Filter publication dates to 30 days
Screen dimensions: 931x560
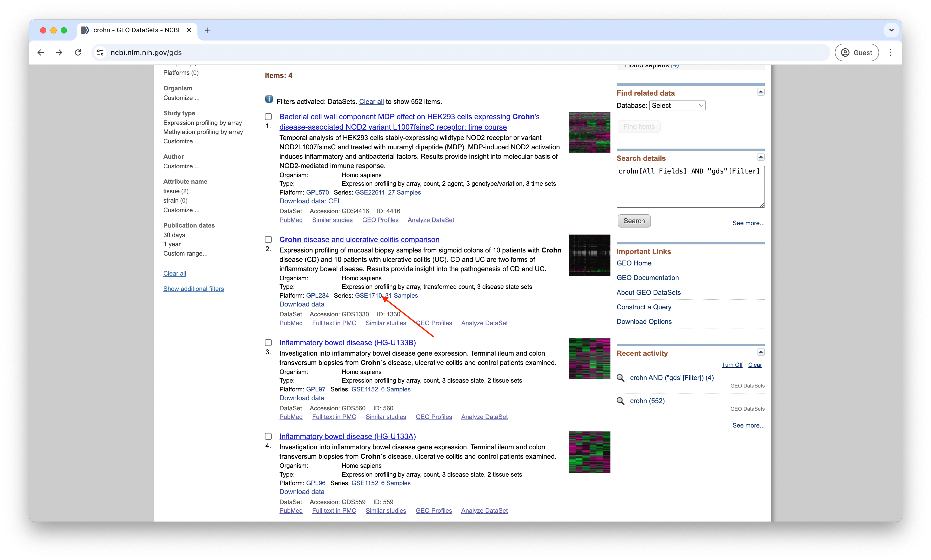[x=174, y=235]
